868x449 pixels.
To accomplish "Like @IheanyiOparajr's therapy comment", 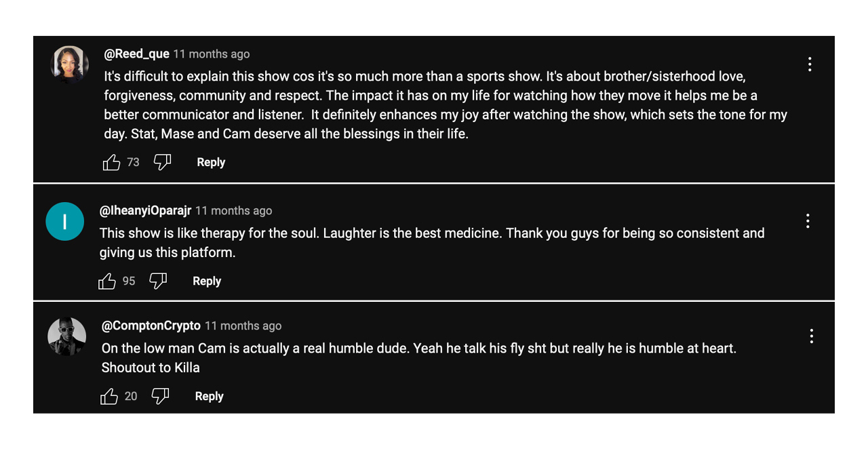I will [107, 281].
